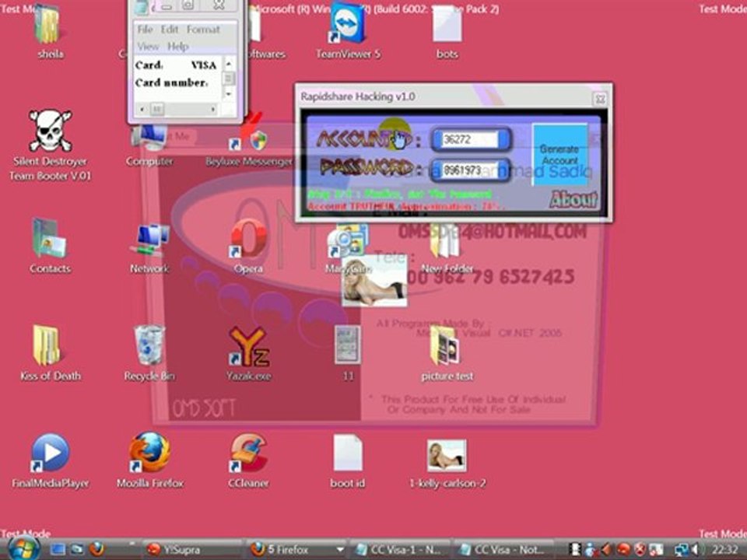
Task: Switch to Y!Supra taskbar button
Action: [x=191, y=550]
